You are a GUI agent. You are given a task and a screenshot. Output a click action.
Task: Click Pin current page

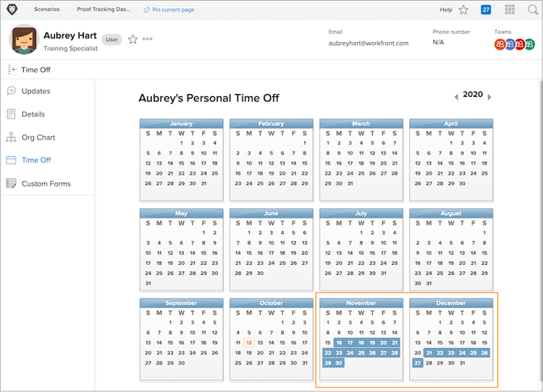tap(169, 9)
